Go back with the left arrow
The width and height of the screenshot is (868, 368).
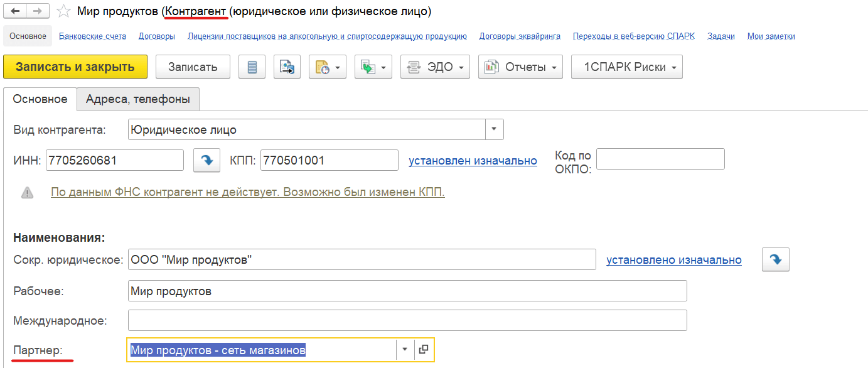(16, 11)
